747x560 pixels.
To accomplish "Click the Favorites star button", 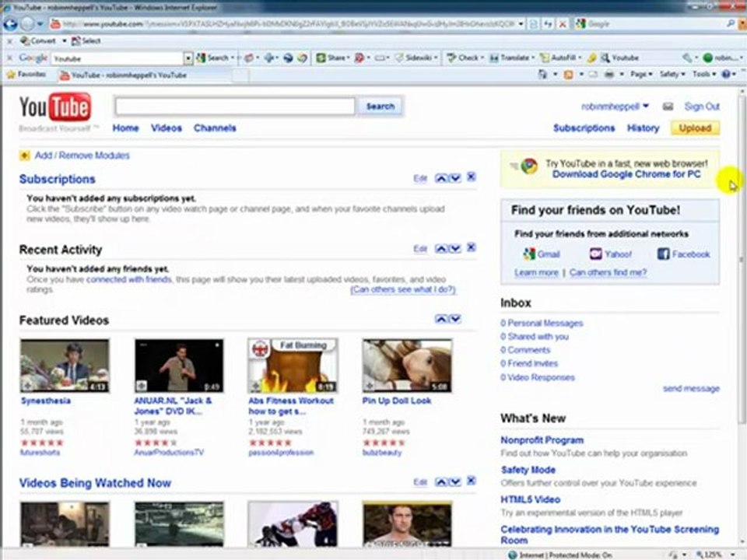I will (x=26, y=75).
